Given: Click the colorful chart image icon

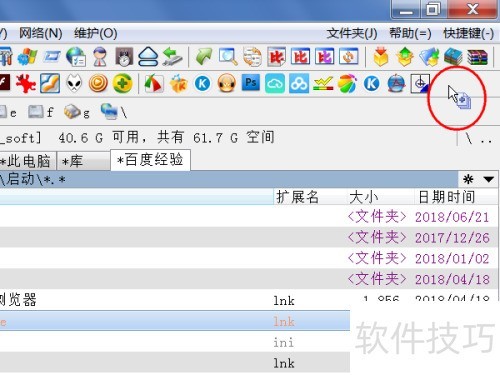Looking at the screenshot, I should point(50,83).
